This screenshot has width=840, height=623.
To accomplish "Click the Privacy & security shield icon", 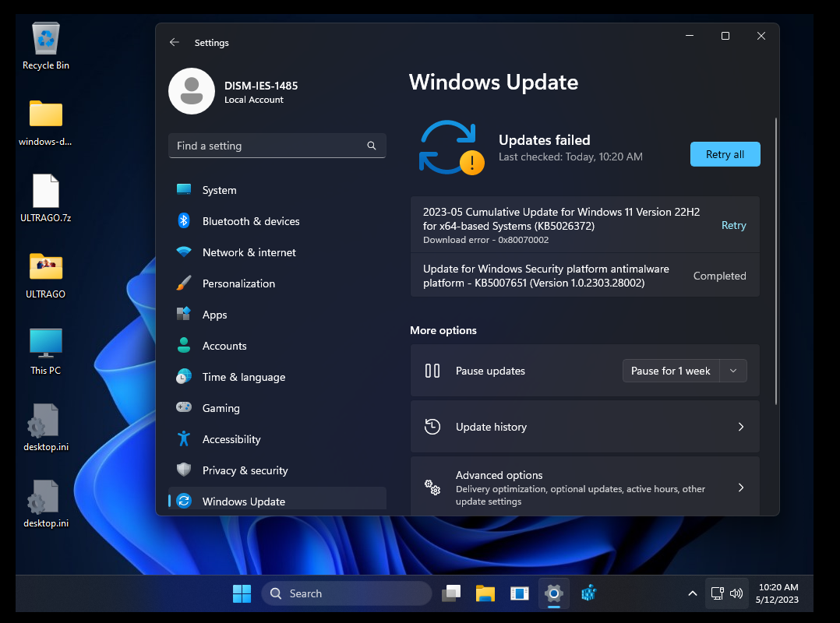I will pyautogui.click(x=184, y=470).
